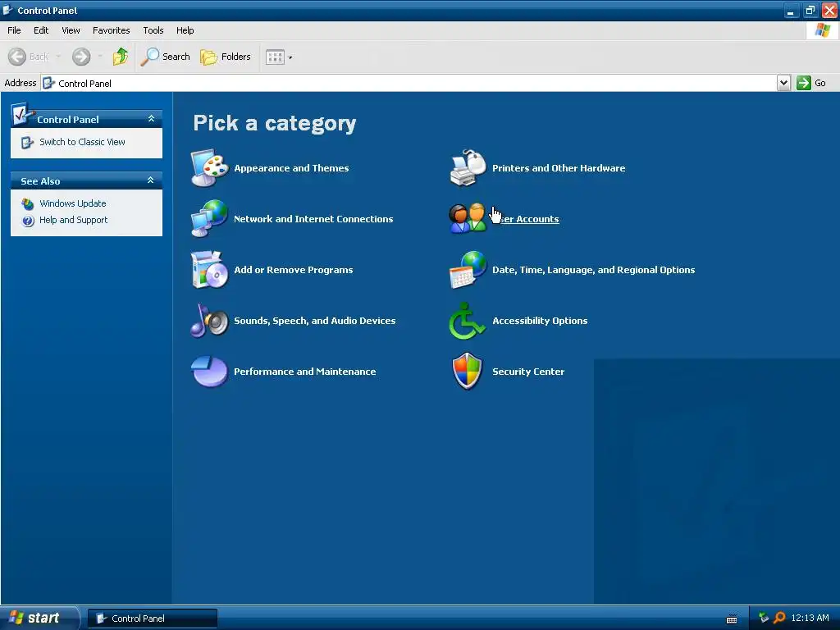This screenshot has width=840, height=630.
Task: Open the Views button dropdown arrow
Action: 290,57
